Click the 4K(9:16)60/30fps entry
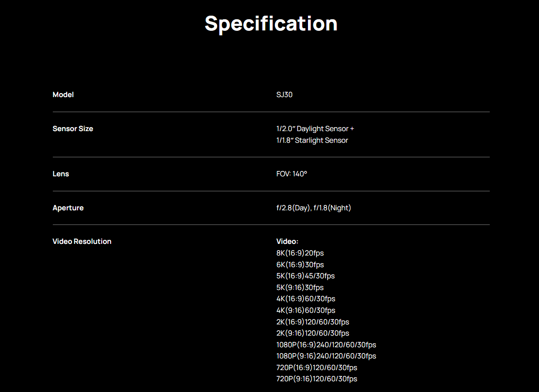Screen dimensions: 539x392 pyautogui.click(x=306, y=311)
